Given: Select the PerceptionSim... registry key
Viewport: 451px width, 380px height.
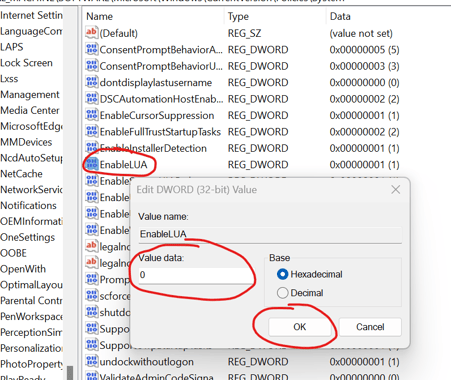Looking at the screenshot, I should (31, 332).
